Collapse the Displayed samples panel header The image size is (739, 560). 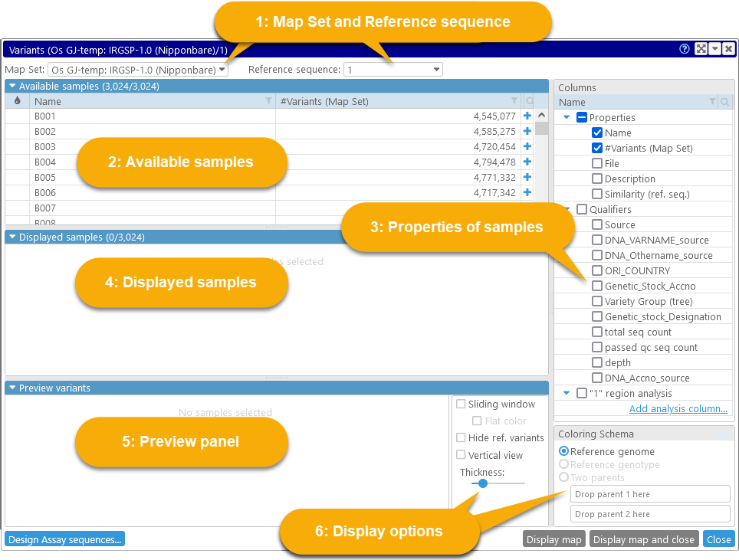click(12, 237)
